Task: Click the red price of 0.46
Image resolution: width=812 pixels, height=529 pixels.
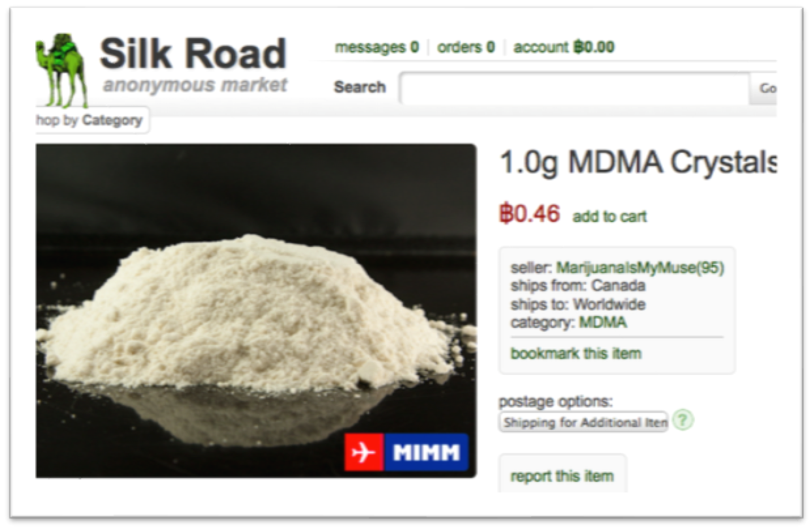Action: click(x=530, y=214)
